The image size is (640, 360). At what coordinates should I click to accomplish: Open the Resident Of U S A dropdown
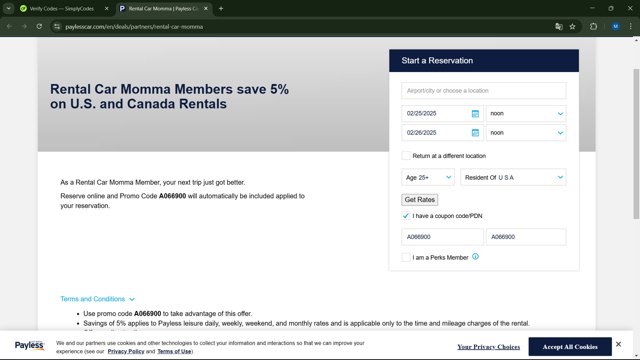point(513,177)
